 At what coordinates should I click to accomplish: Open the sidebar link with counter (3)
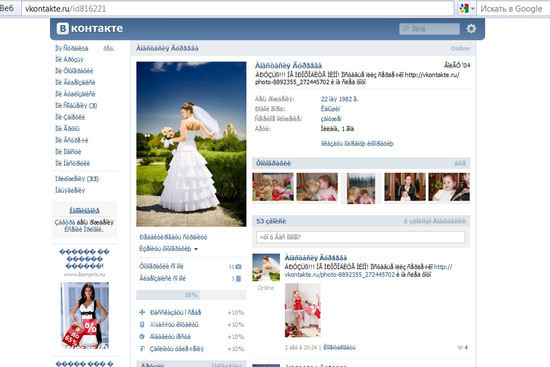(x=76, y=105)
